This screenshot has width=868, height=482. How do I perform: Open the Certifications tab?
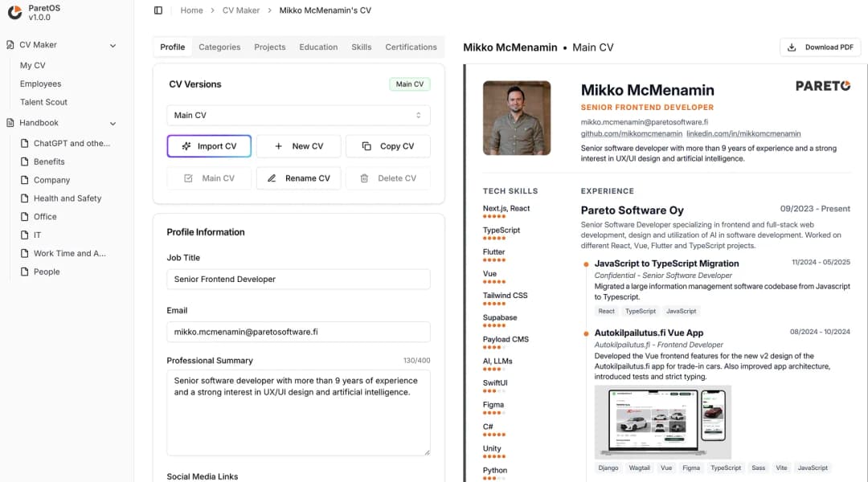tap(411, 47)
